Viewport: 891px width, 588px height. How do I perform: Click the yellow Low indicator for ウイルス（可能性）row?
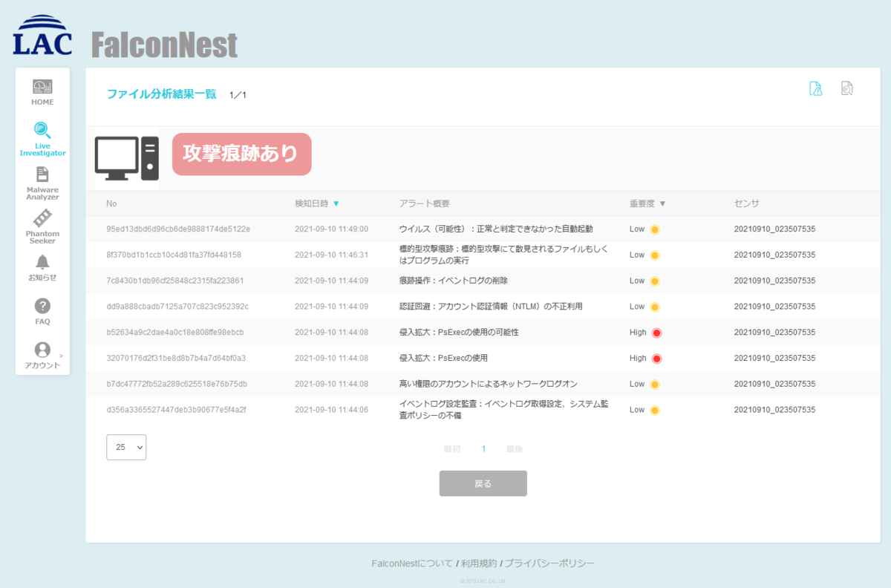[x=655, y=229]
